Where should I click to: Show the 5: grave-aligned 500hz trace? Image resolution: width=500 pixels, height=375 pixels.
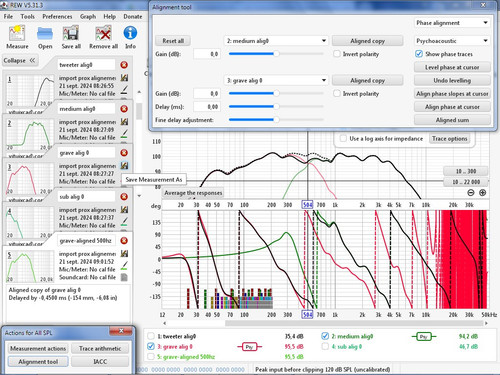click(151, 357)
